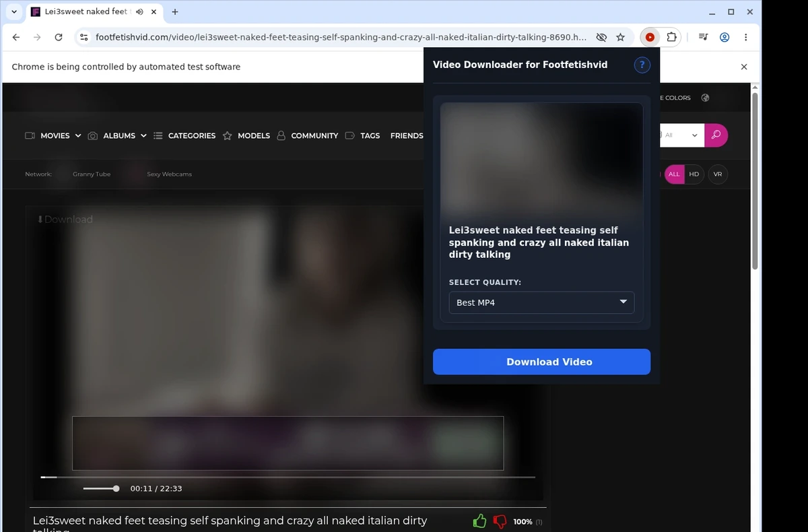Open the FRIENDS link

(x=407, y=135)
